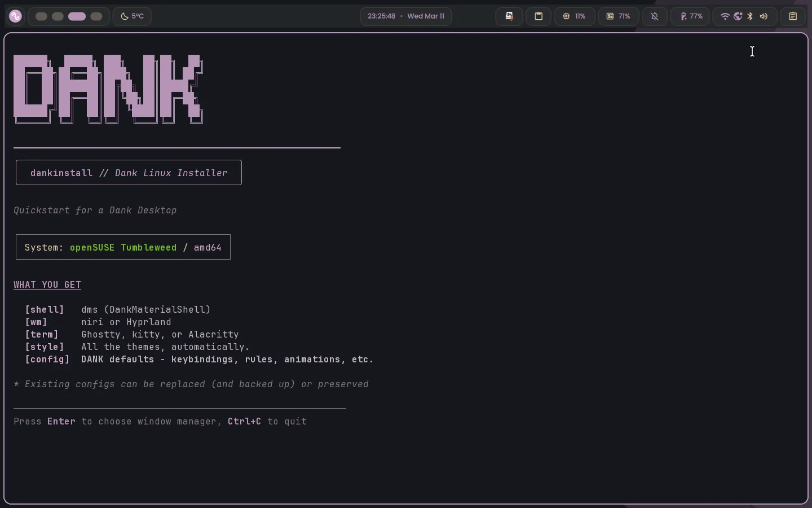Open the network menu from the Wi-Fi icon
The width and height of the screenshot is (812, 508).
point(725,16)
